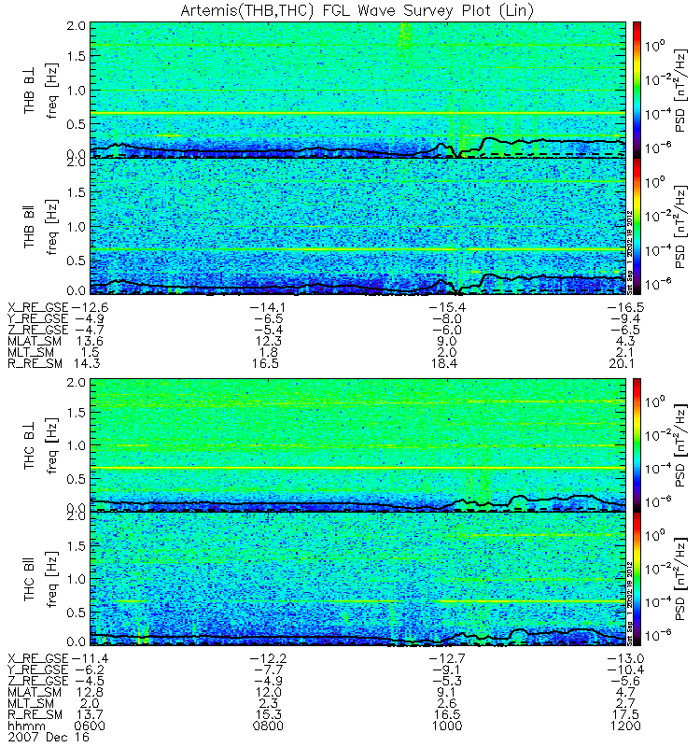The image size is (700, 747).
Task: Click the THC X_RE_GSE value -11.4
Action: (91, 658)
